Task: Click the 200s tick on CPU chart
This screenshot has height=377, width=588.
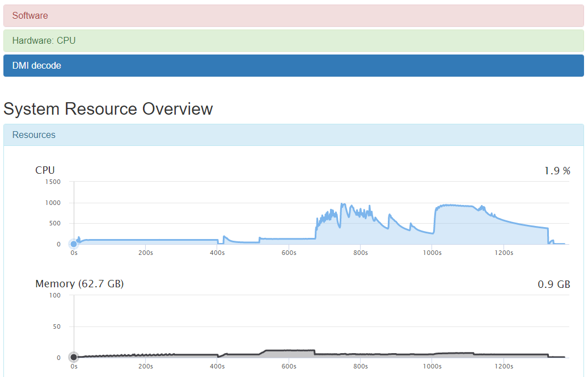Action: click(146, 253)
